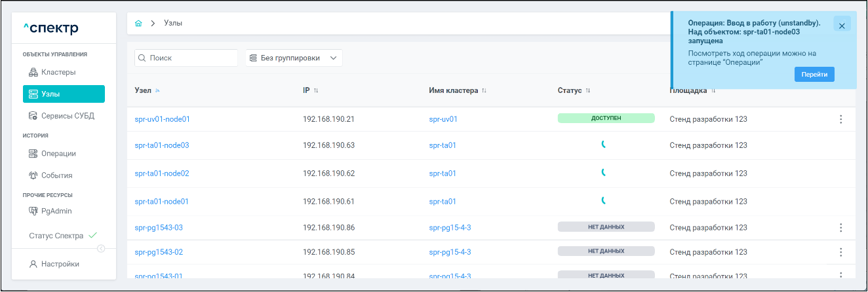This screenshot has width=868, height=292.
Task: Collapse the sidebar using the arrow handle
Action: [101, 248]
